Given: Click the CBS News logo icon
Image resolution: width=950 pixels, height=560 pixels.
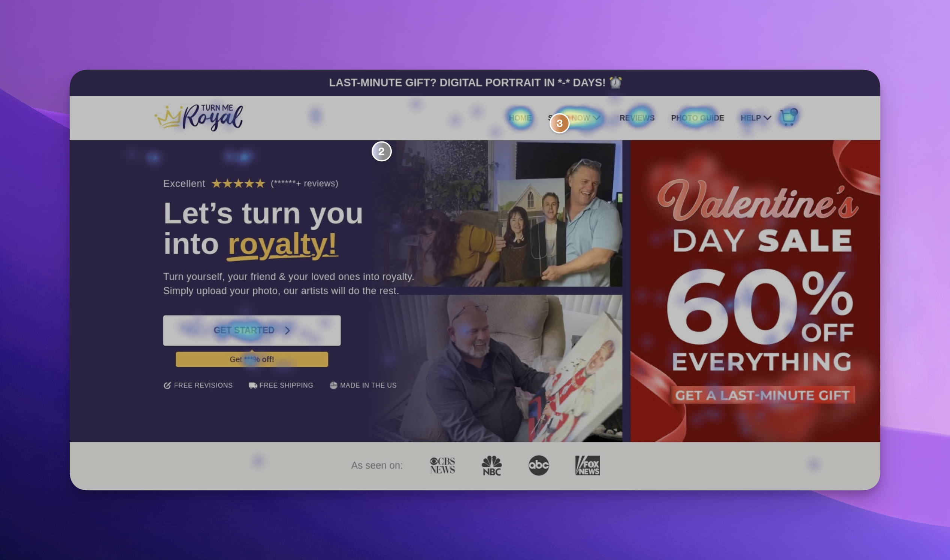Looking at the screenshot, I should tap(442, 465).
